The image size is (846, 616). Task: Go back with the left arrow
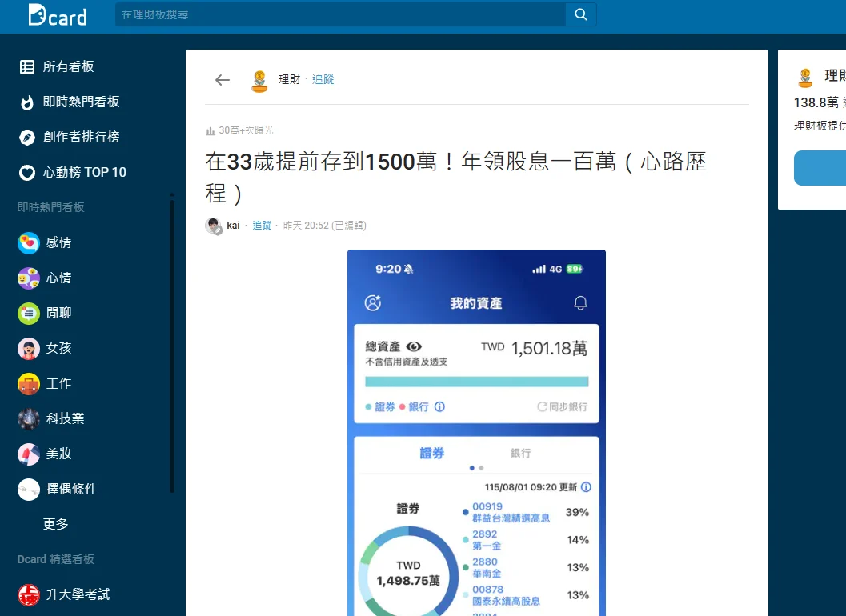pyautogui.click(x=223, y=80)
